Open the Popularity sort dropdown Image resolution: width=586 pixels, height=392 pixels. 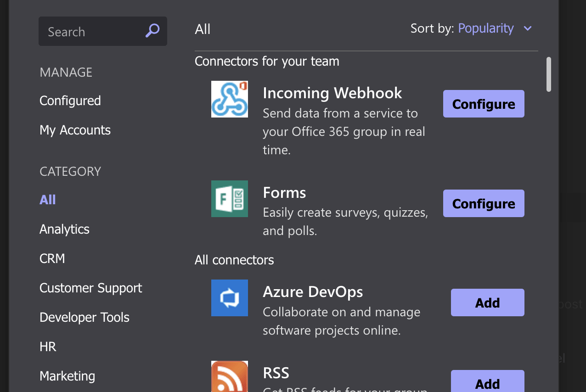click(x=486, y=28)
